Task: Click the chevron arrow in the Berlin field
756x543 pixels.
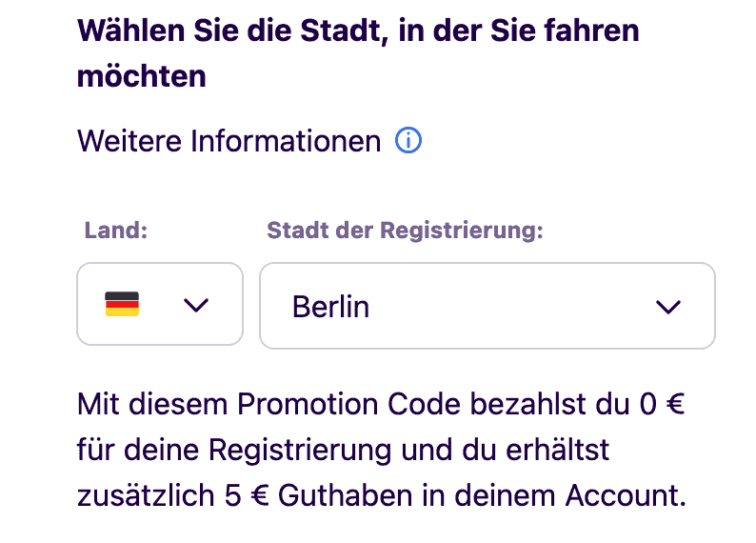Action: click(x=668, y=307)
